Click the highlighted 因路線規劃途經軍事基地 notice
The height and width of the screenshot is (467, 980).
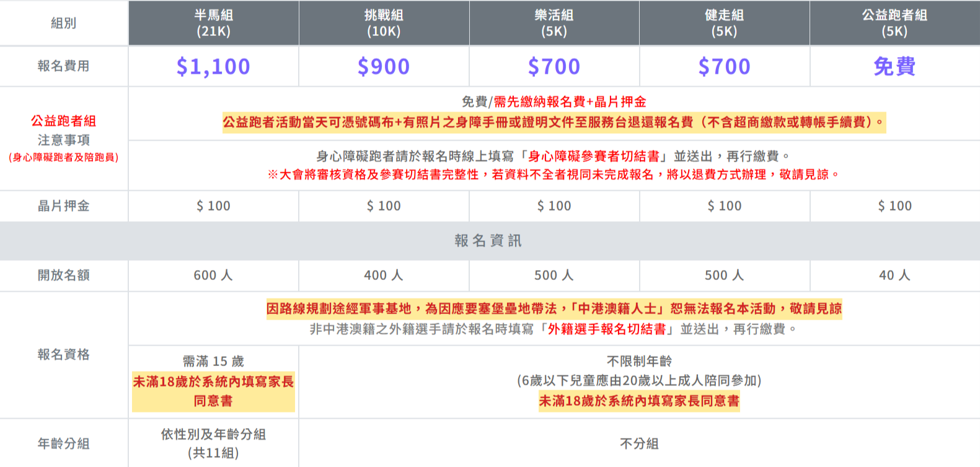click(554, 308)
